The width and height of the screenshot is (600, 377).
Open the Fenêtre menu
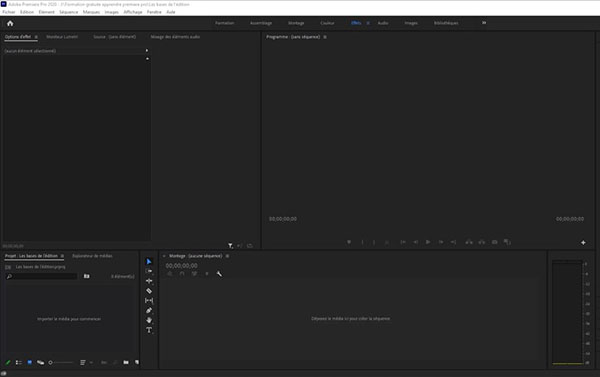tap(154, 12)
